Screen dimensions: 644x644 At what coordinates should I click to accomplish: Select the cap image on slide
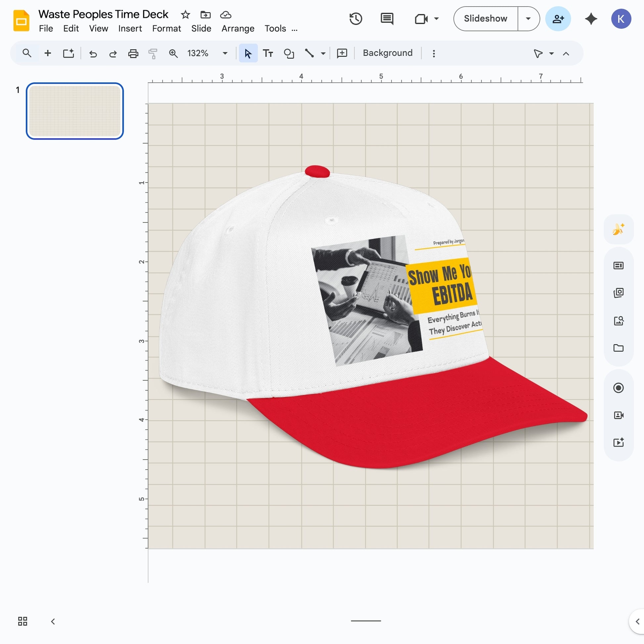(373, 317)
